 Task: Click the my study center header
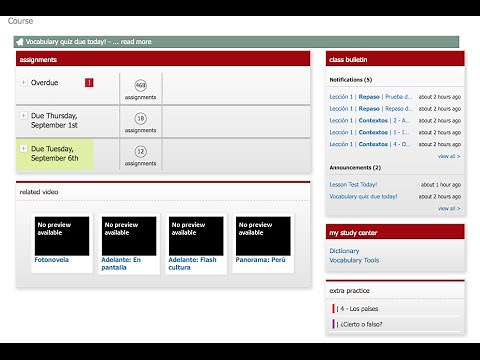pos(395,232)
